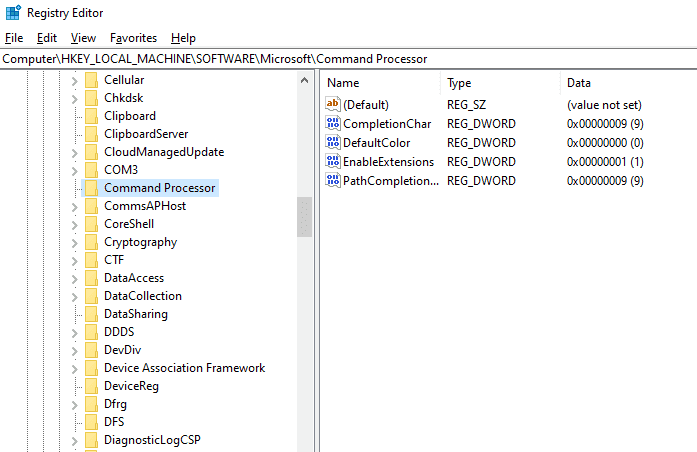The image size is (697, 452).
Task: Click the Registry Editor app icon in title bar
Action: 13,12
